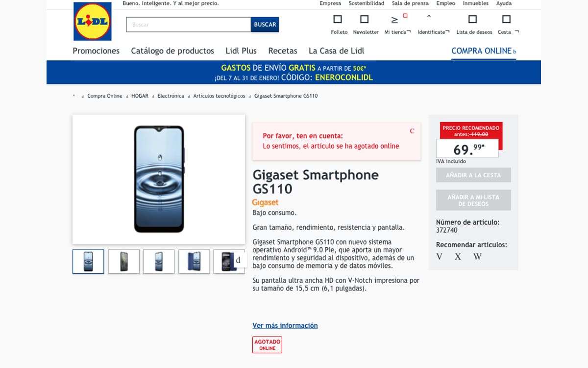Open the Promociones menu

[x=96, y=51]
